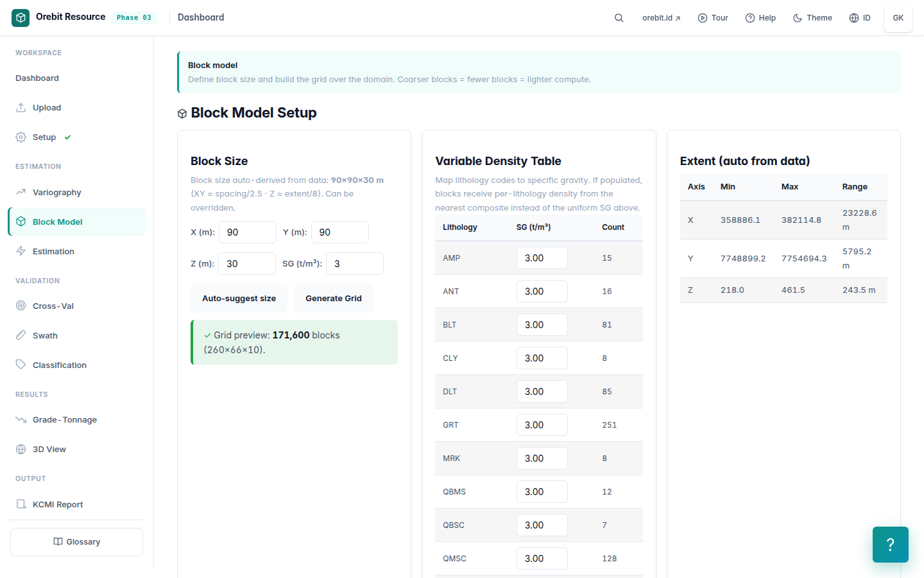Open the Dashboard sidebar item
The height and width of the screenshot is (578, 924).
(x=76, y=78)
